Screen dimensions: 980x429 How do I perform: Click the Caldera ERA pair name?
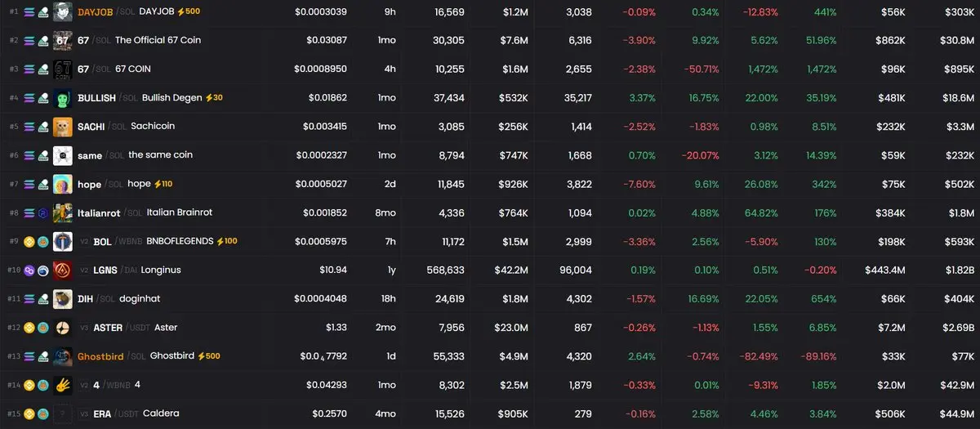[x=160, y=413]
